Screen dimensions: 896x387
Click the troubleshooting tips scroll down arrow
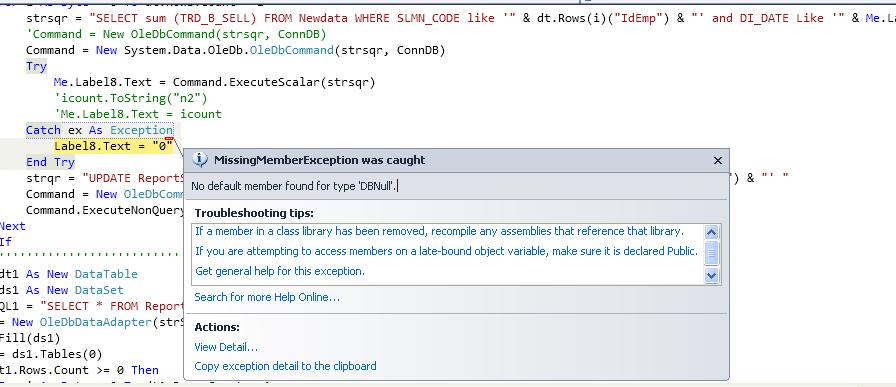[x=711, y=276]
